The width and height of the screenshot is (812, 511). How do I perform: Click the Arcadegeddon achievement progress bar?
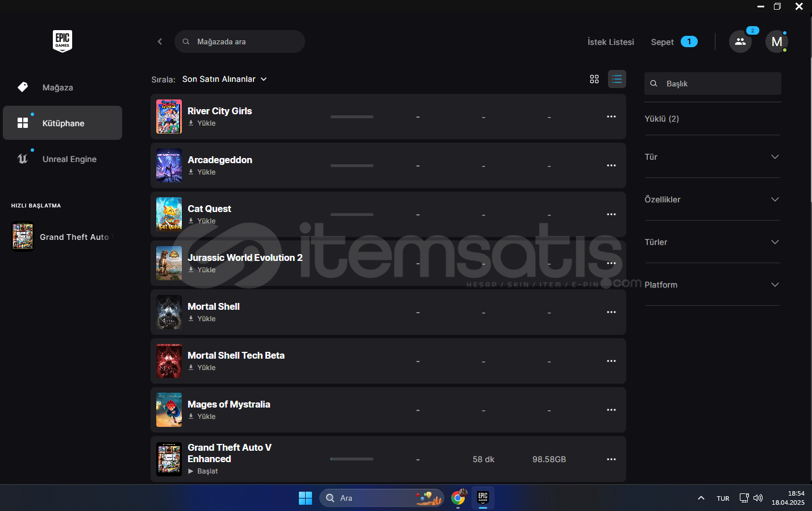click(x=352, y=165)
